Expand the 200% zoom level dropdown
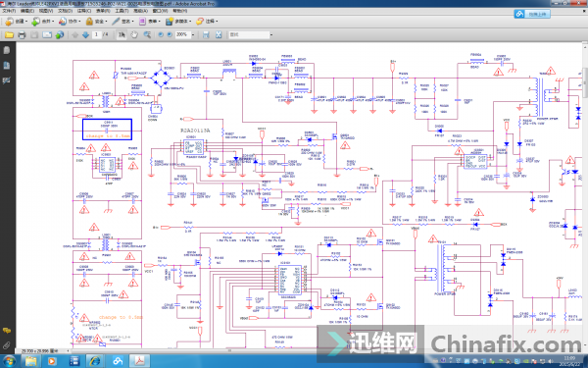 click(193, 35)
